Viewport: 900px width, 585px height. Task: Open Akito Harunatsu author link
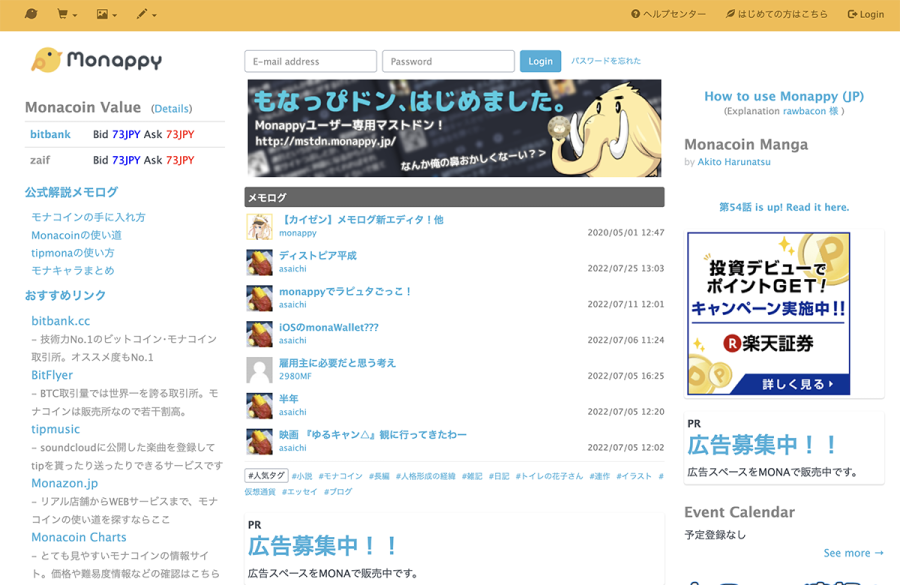pyautogui.click(x=734, y=162)
